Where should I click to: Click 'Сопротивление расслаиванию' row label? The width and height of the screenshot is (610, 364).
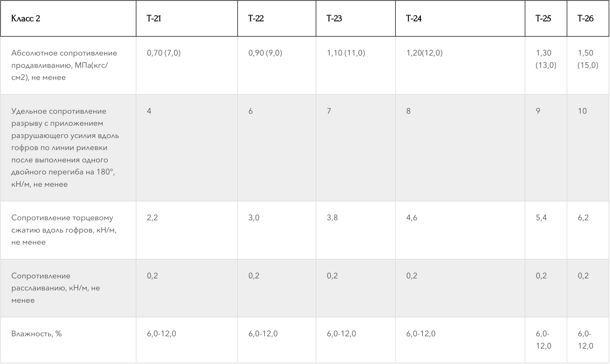(x=56, y=288)
